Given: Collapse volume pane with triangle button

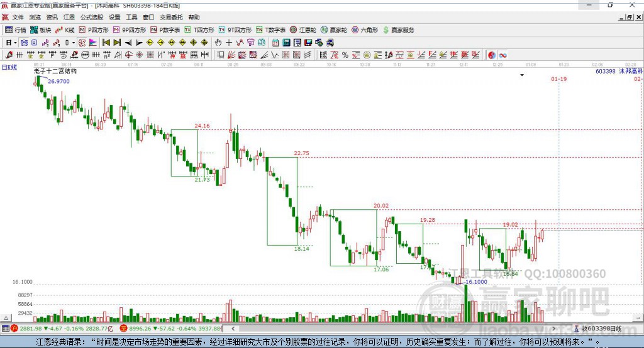Looking at the screenshot, I should pyautogui.click(x=6, y=318).
